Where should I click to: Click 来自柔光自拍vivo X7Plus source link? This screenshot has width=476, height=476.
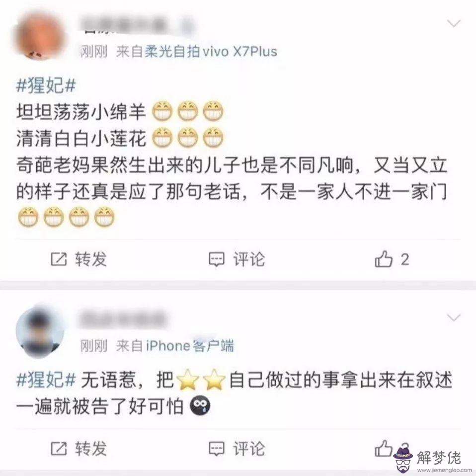(x=196, y=52)
